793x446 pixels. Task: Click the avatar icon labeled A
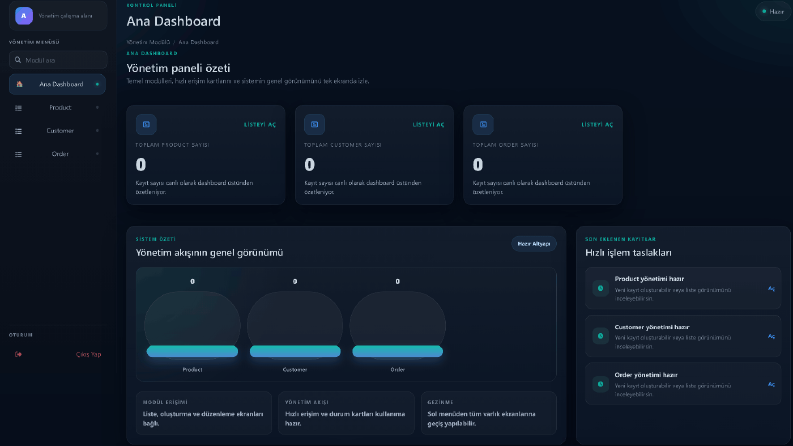[24, 16]
